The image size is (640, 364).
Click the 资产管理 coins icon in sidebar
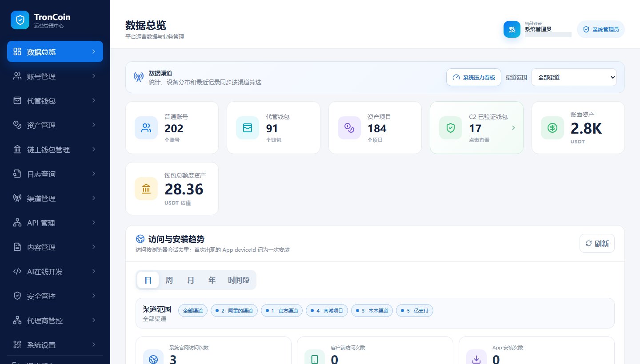17,125
